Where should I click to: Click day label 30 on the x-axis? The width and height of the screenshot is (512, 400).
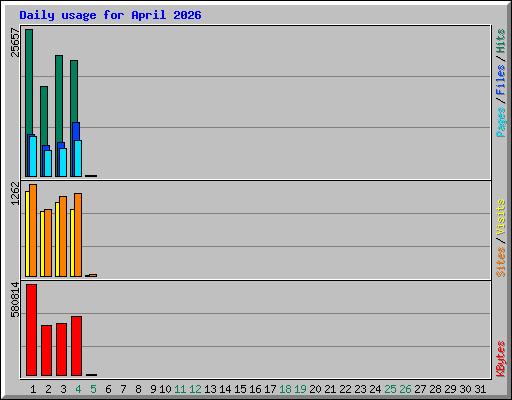pos(465,389)
